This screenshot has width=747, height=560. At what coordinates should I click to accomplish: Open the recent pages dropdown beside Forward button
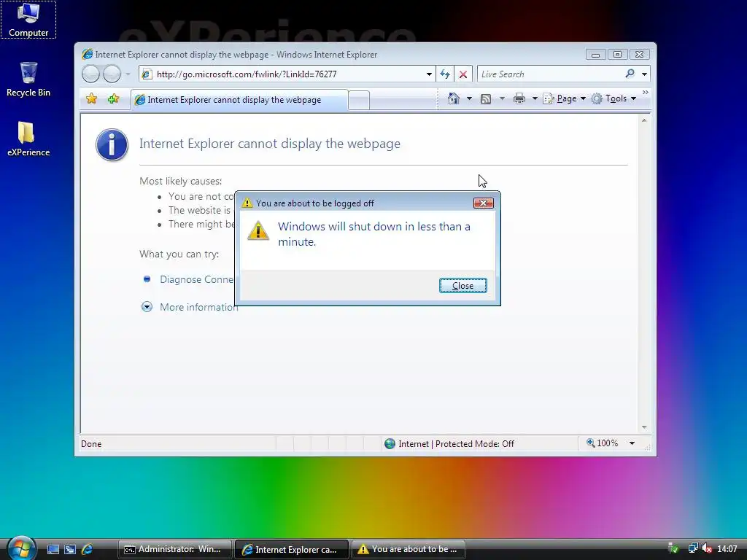click(x=128, y=74)
